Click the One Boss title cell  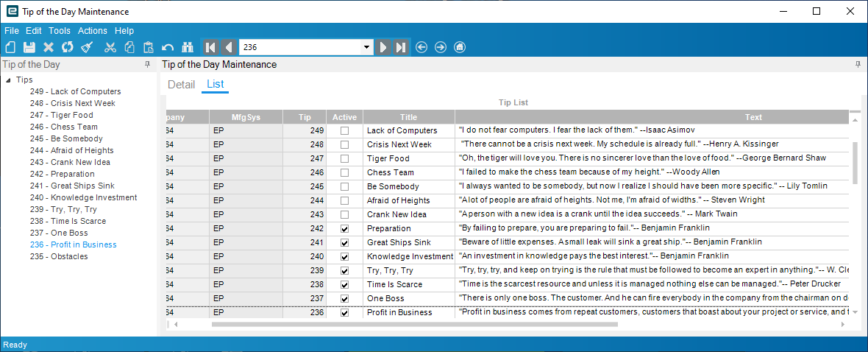click(408, 298)
